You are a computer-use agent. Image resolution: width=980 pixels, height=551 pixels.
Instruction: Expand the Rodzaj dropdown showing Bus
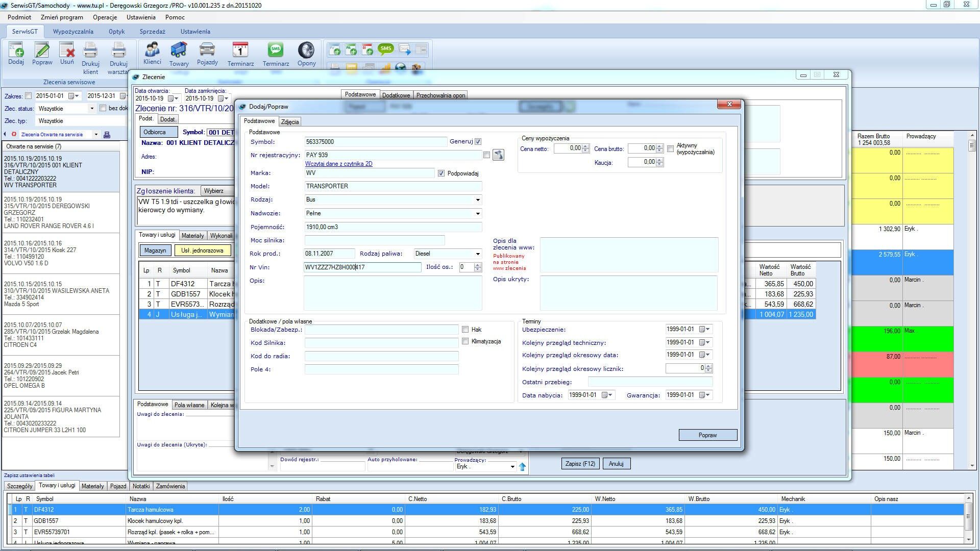[478, 200]
